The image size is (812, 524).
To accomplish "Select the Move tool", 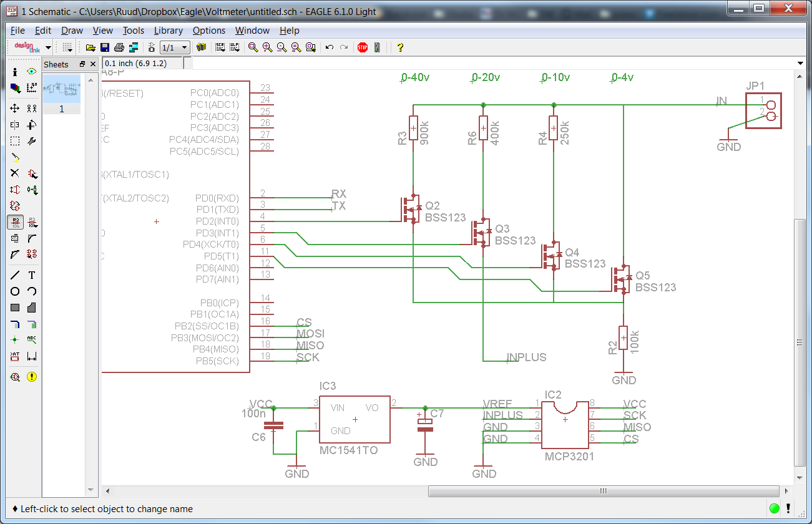I will point(14,109).
